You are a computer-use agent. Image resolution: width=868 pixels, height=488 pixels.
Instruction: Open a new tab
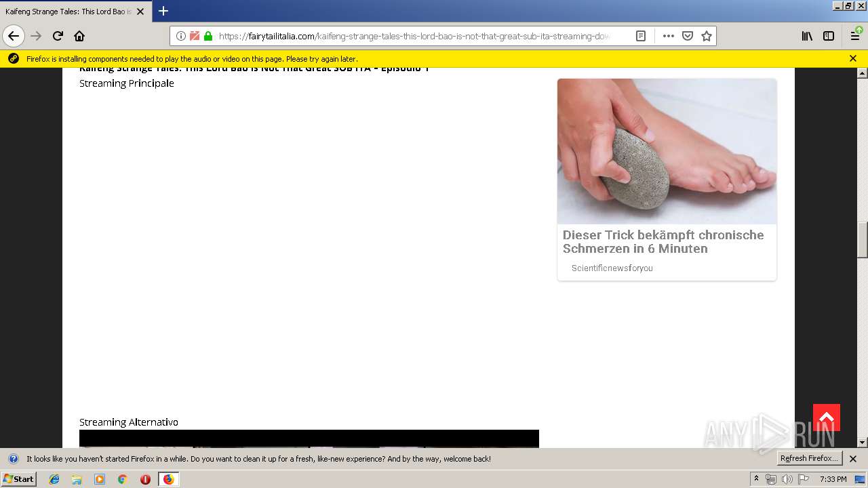coord(163,11)
